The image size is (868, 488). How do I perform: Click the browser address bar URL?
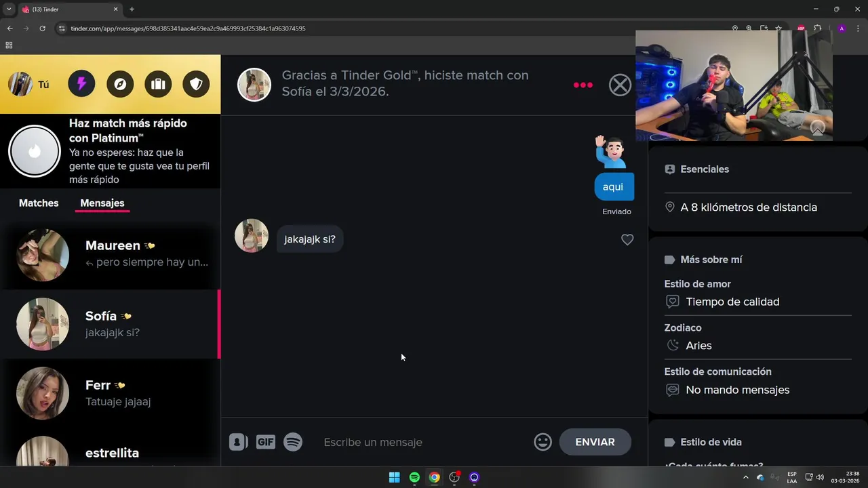pyautogui.click(x=188, y=28)
